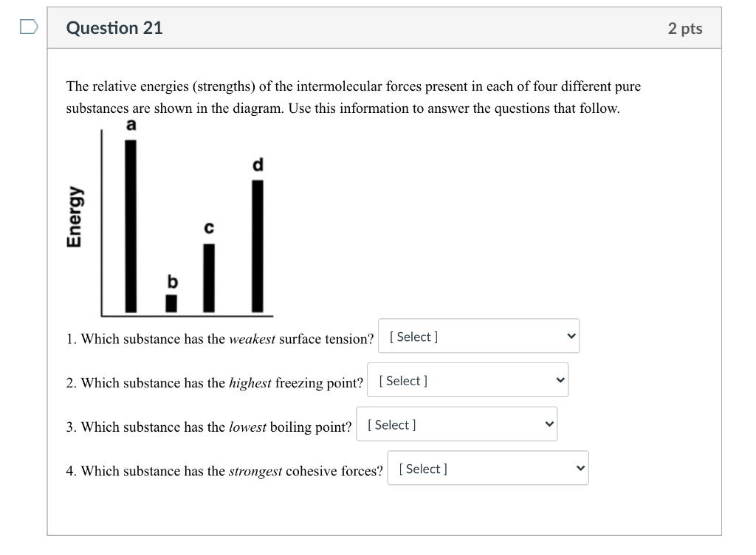Click the chevron arrow on question 1 dropdown
This screenshot has height=555, width=756.
(570, 336)
